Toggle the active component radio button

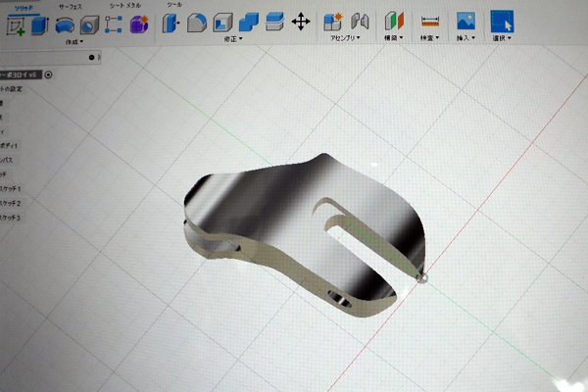point(49,74)
